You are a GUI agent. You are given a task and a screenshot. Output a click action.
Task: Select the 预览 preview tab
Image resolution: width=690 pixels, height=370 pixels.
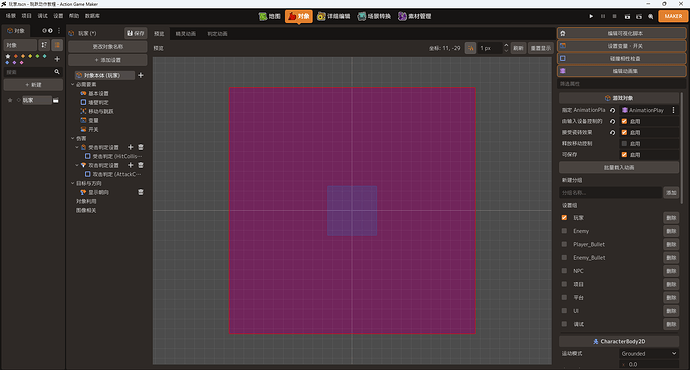159,34
